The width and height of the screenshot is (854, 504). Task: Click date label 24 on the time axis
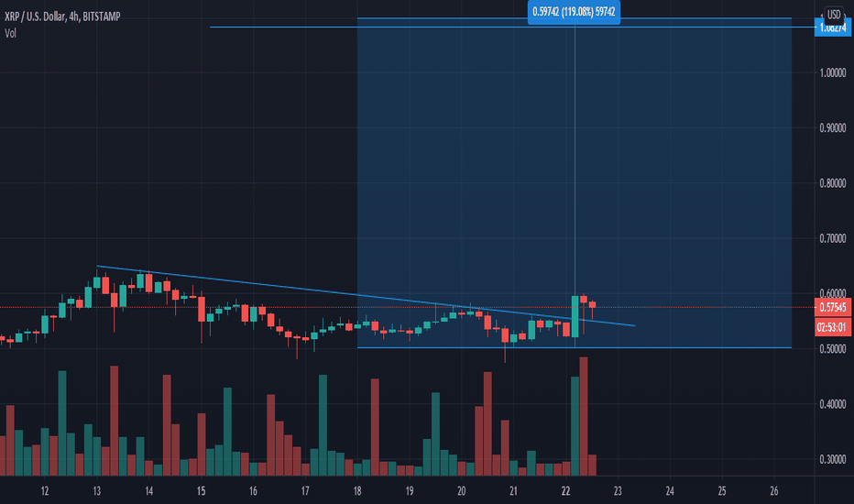point(670,491)
